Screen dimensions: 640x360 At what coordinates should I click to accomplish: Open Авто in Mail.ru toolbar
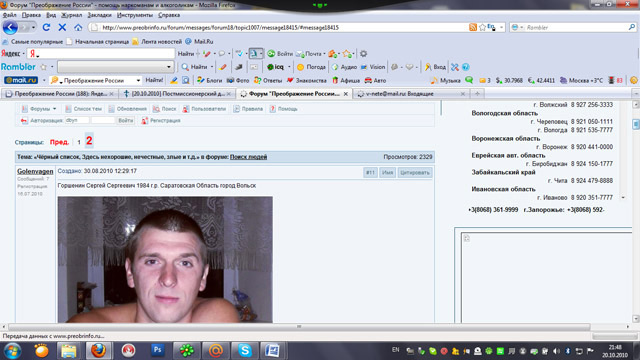click(375, 80)
